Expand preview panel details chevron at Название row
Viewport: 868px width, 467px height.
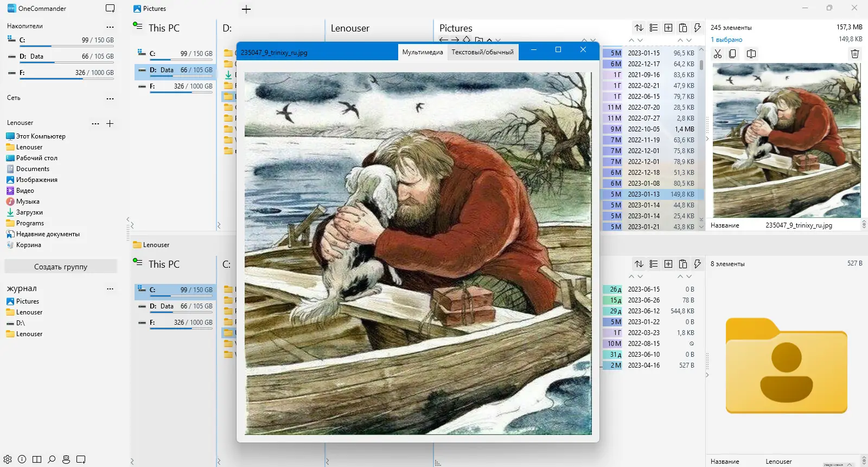pyautogui.click(x=864, y=225)
